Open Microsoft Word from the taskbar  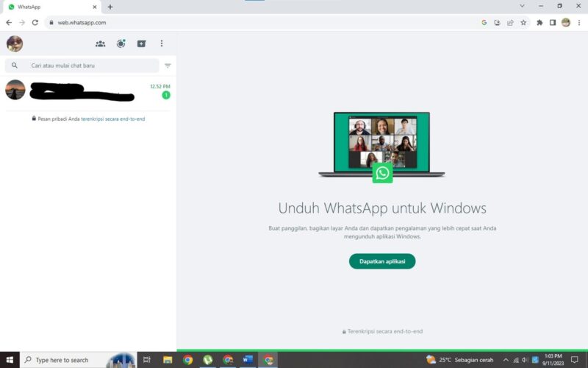(x=248, y=360)
